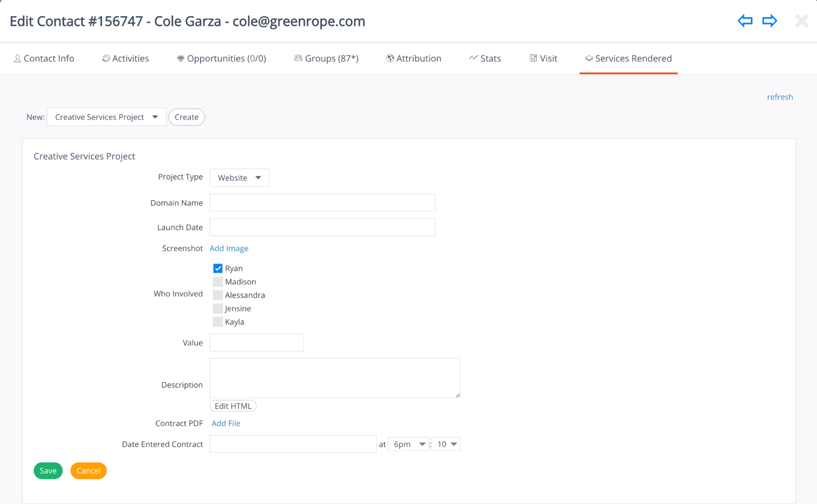Click the Attribution globe icon

390,58
